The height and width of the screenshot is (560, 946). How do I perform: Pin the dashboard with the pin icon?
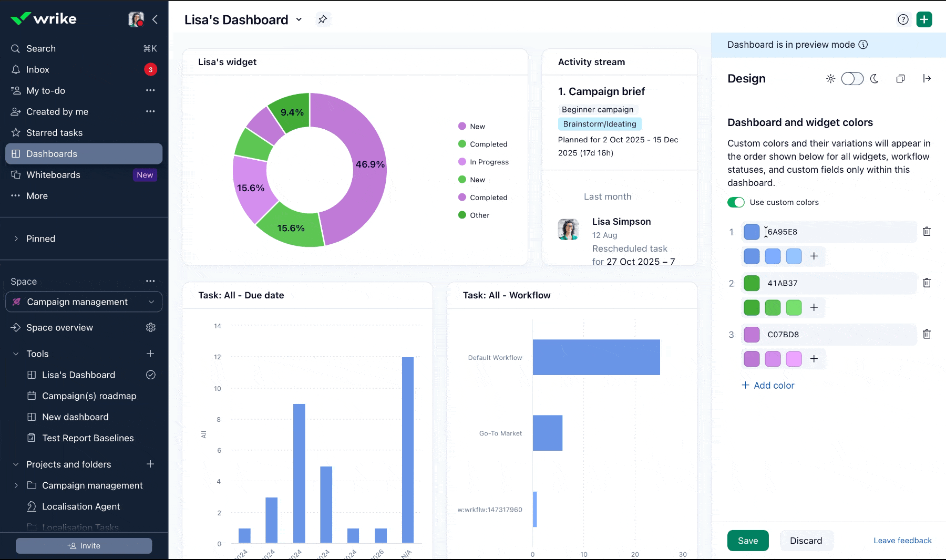click(323, 19)
